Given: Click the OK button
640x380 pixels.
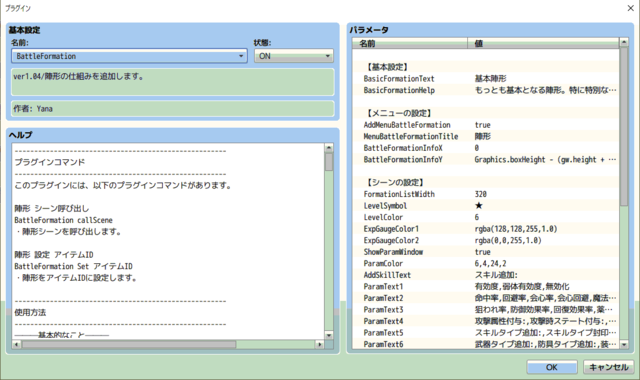Looking at the screenshot, I should click(551, 367).
